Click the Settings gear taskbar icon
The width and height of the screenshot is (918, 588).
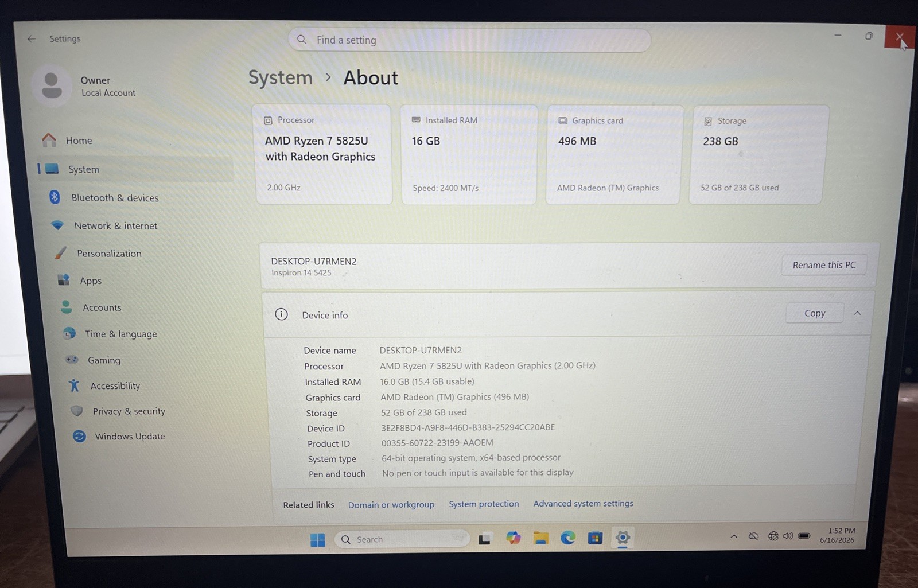[623, 538]
